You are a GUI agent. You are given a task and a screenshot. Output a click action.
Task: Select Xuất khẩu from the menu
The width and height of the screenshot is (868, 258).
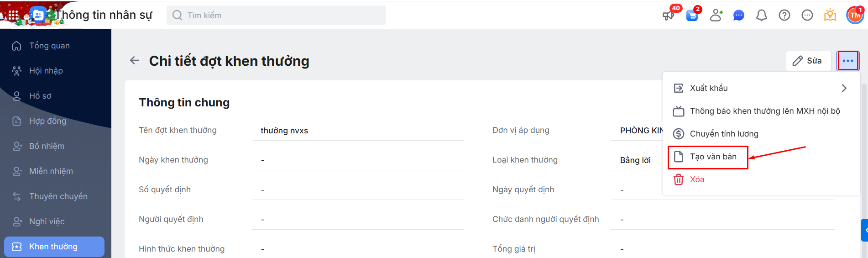(761, 88)
